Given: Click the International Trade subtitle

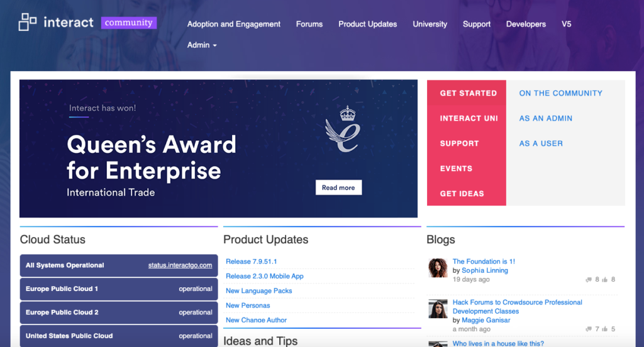Looking at the screenshot, I should click(111, 192).
